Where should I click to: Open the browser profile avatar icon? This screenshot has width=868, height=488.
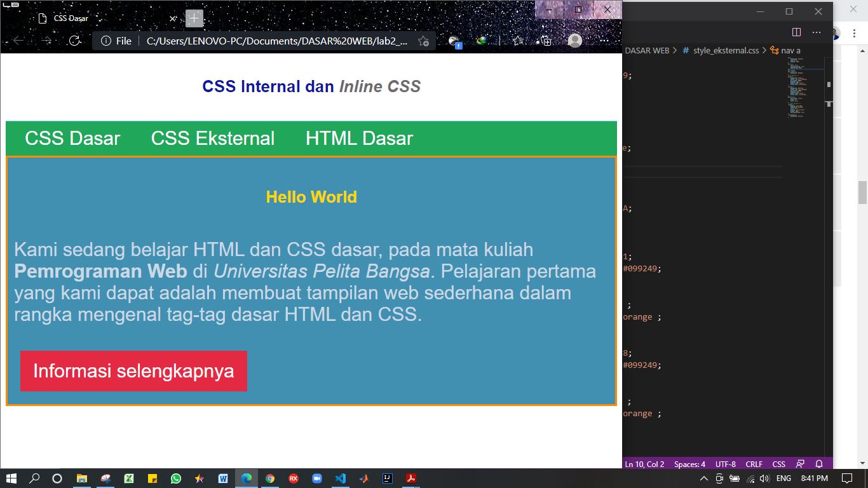[574, 40]
